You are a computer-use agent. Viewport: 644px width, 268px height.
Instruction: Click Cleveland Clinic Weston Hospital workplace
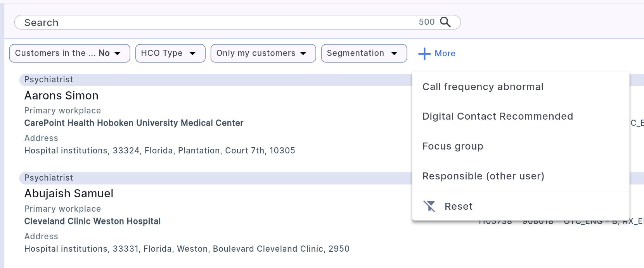point(92,221)
